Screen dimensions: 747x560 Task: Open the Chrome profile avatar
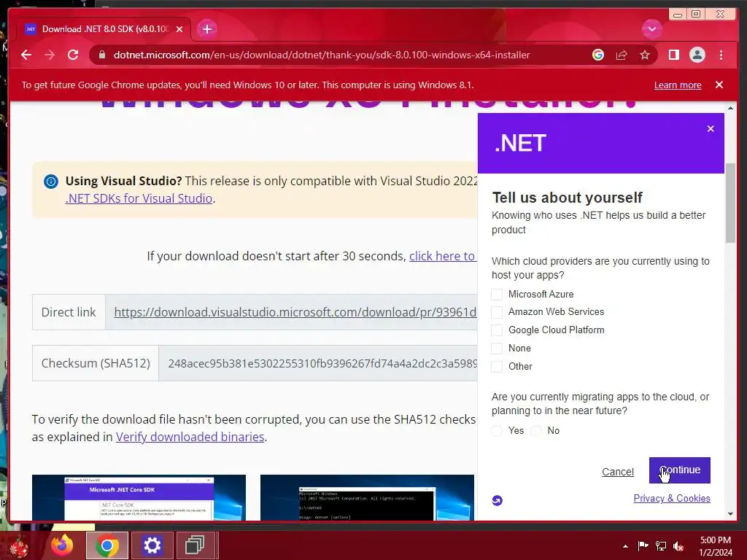click(x=697, y=55)
